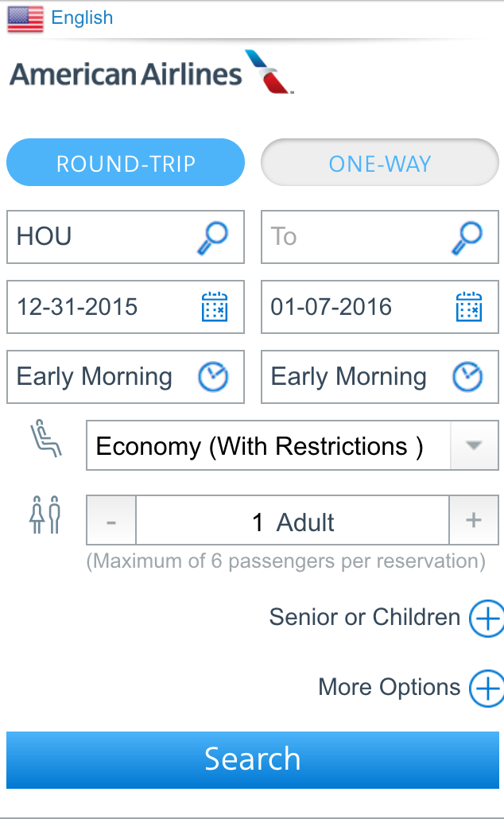Click the English language link
The width and height of the screenshot is (504, 819).
point(82,17)
